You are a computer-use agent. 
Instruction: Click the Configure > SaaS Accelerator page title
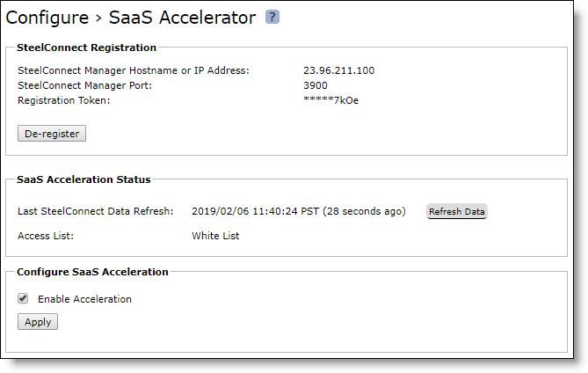(x=130, y=18)
